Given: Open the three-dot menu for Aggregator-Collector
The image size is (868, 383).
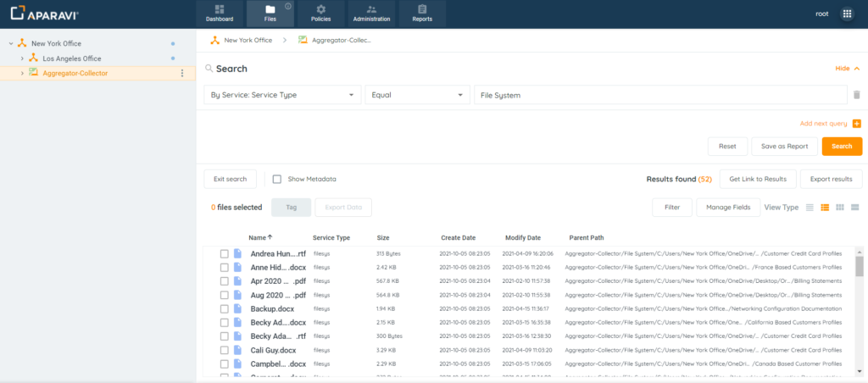Looking at the screenshot, I should click(x=181, y=73).
